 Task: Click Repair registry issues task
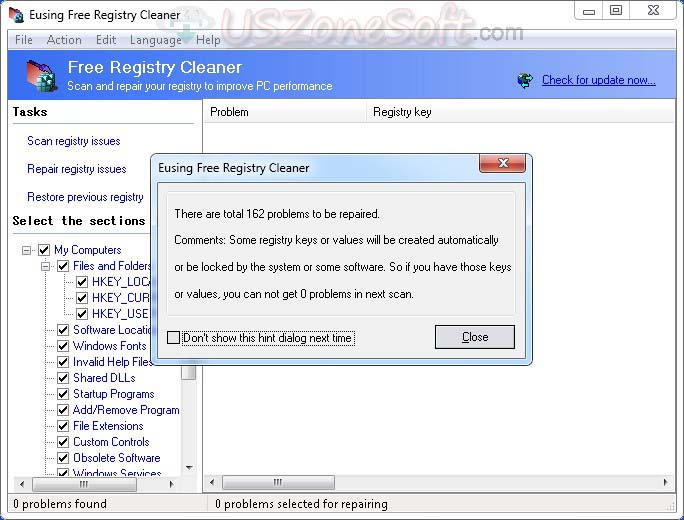77,169
